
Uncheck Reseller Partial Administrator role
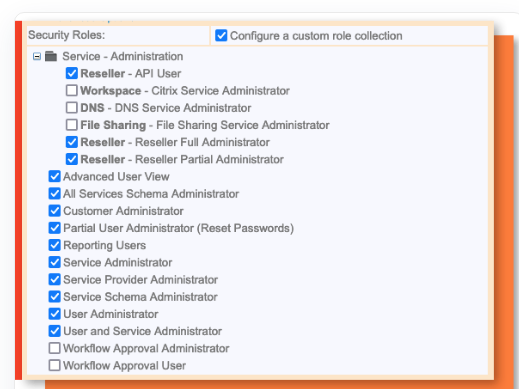click(72, 159)
